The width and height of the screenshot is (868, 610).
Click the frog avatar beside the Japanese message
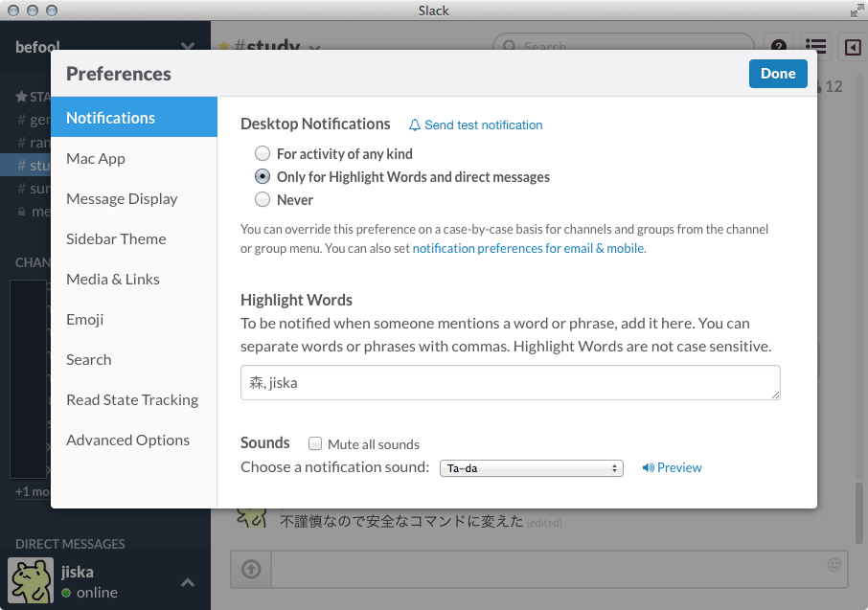click(251, 518)
